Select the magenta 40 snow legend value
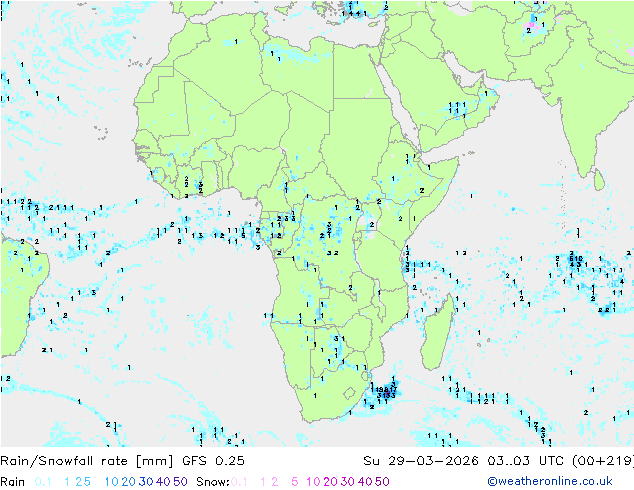 click(x=365, y=482)
